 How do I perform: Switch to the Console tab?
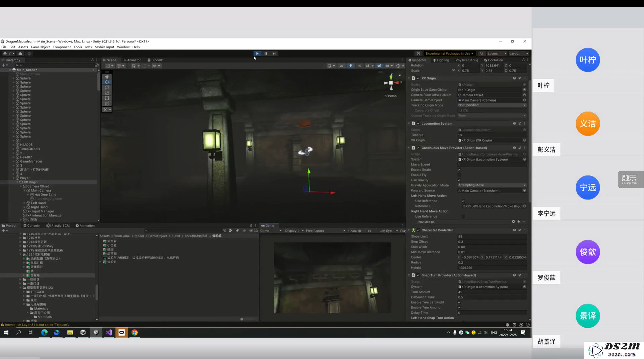(x=31, y=226)
